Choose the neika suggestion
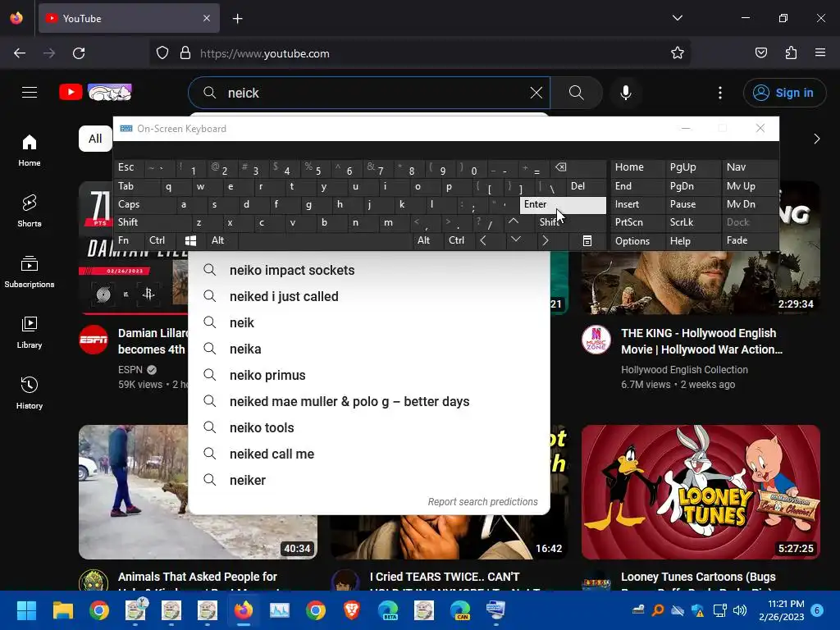This screenshot has width=840, height=630. [369, 349]
